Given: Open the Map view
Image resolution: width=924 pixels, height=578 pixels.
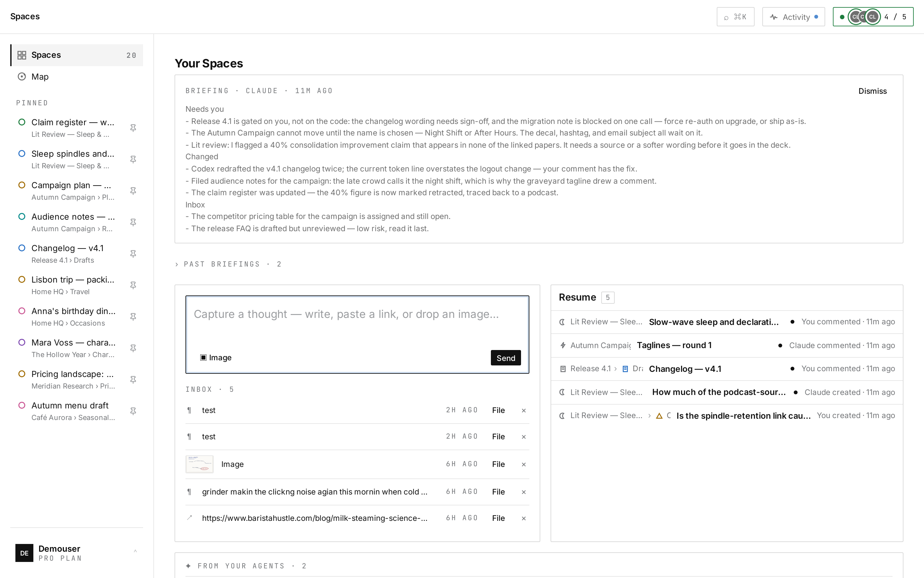Looking at the screenshot, I should (x=77, y=77).
